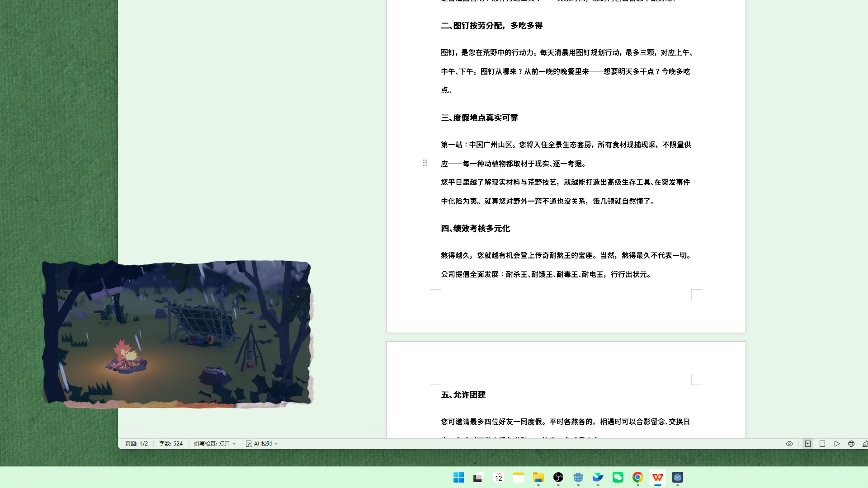Click heading 三、度假地点真实可靠
The height and width of the screenshot is (488, 868).
point(479,118)
